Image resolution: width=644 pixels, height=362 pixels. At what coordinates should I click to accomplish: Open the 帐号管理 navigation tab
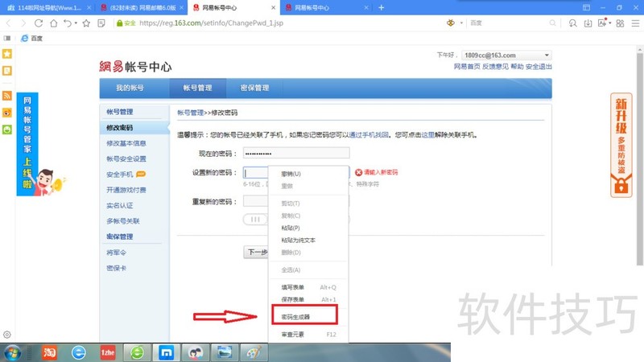(197, 88)
